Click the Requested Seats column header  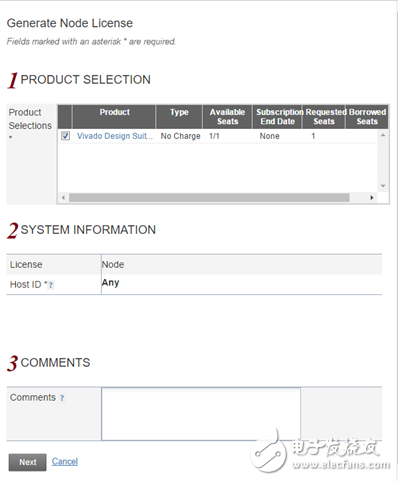[324, 117]
